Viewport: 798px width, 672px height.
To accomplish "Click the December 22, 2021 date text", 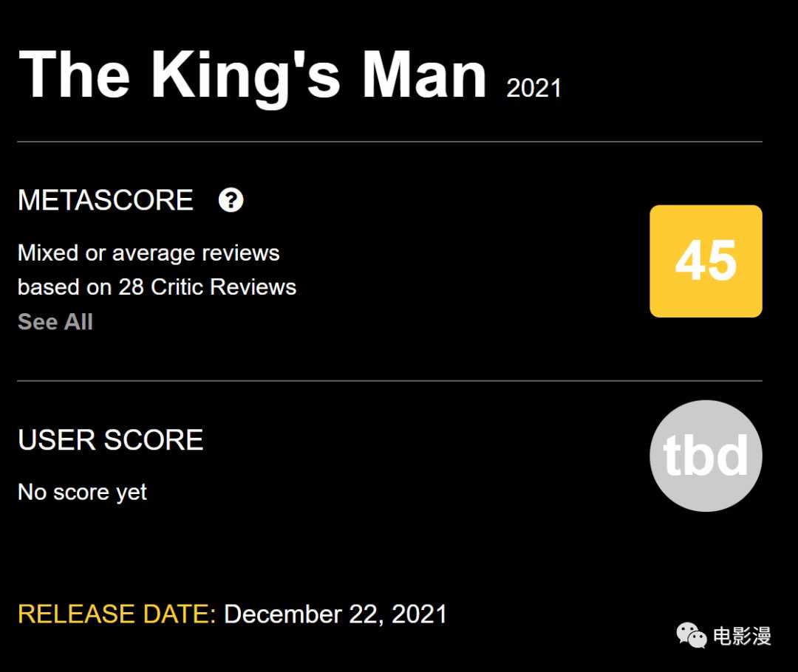I will coord(335,614).
